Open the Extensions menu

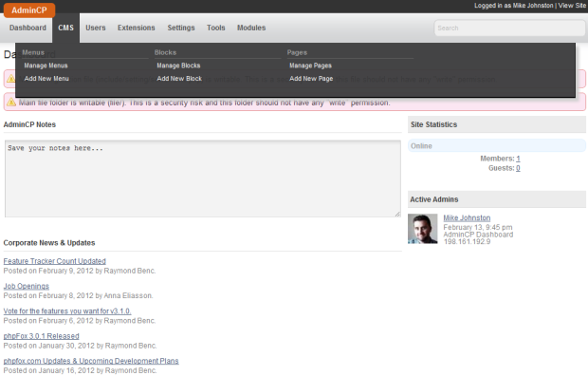pyautogui.click(x=137, y=28)
